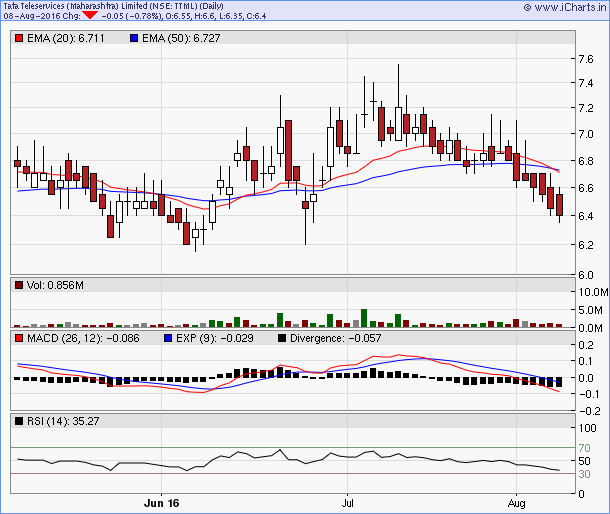Click the last candlestick on the price chart
This screenshot has height=514, width=610.
click(x=559, y=205)
